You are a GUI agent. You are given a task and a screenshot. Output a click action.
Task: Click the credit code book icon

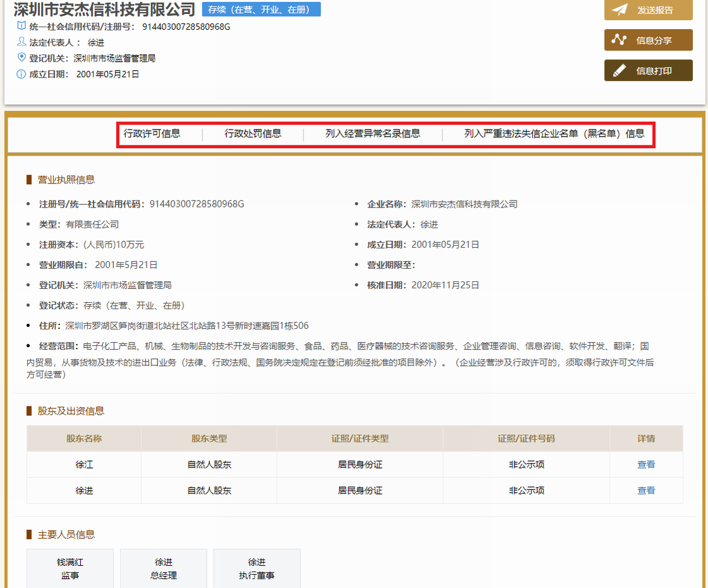(x=21, y=26)
